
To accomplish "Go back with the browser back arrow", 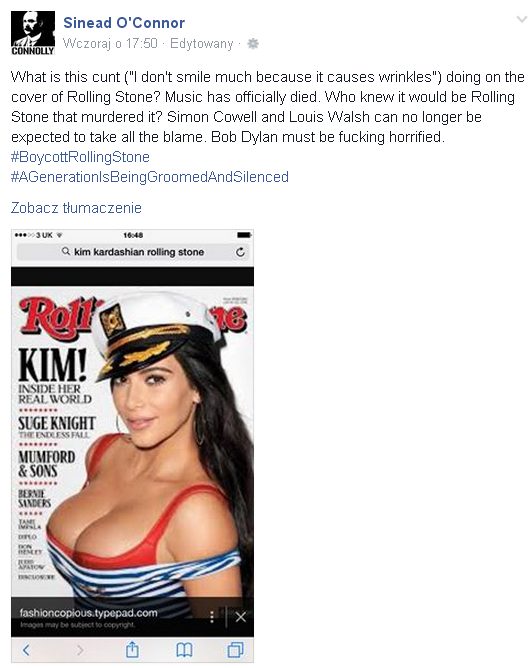I will 26,650.
